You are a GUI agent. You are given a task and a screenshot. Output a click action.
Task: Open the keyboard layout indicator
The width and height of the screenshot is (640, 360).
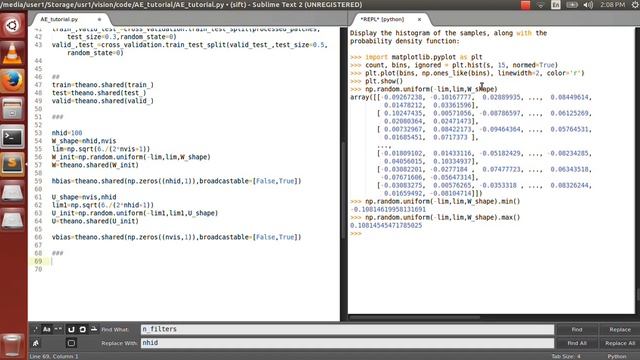click(556, 5)
